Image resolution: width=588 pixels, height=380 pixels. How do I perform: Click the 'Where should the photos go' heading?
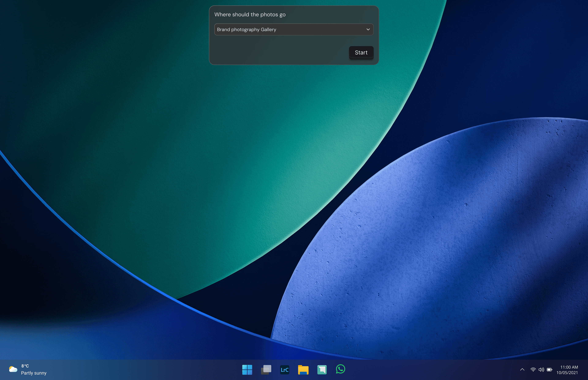[250, 15]
